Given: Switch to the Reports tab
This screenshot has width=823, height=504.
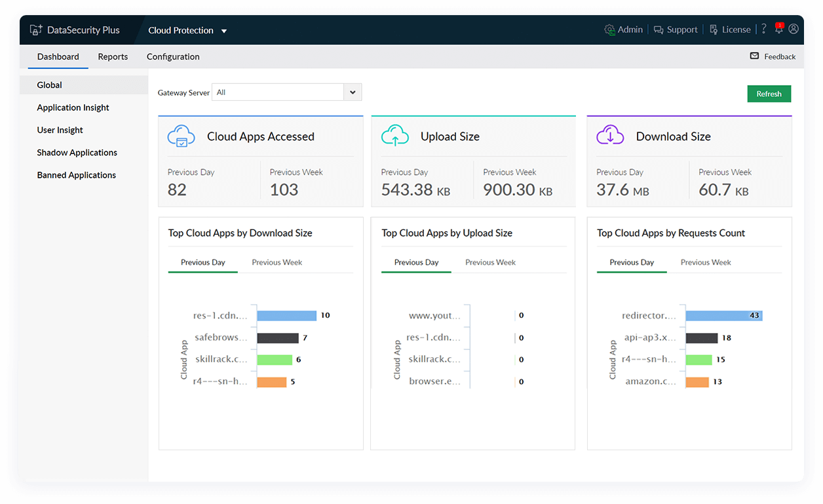Looking at the screenshot, I should click(113, 57).
